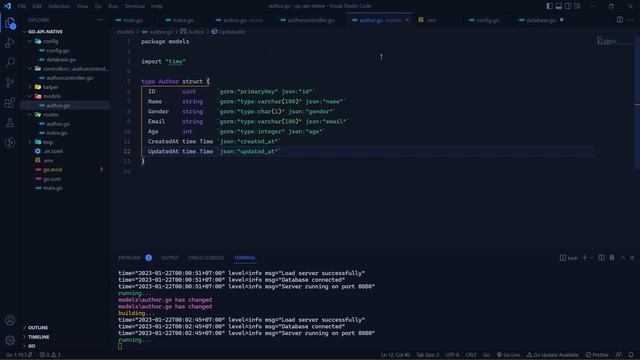Viewport: 640px width, 360px height.
Task: Open the Extensions view
Action: click(x=10, y=102)
